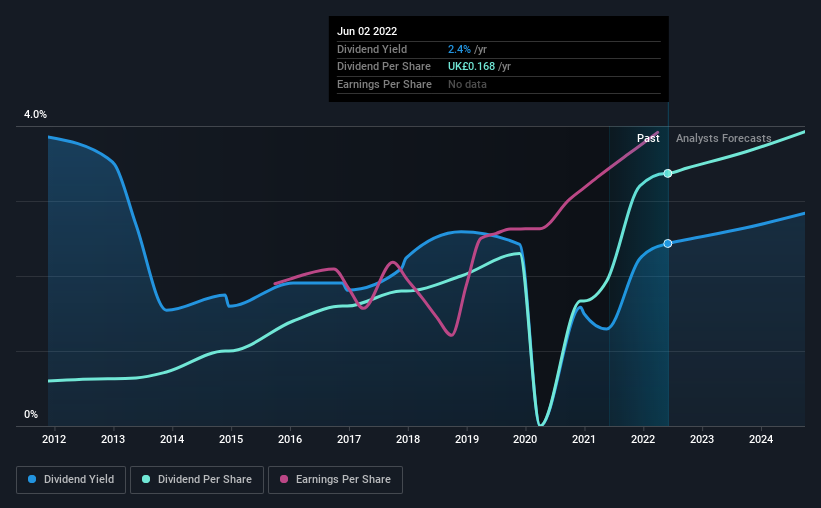This screenshot has height=508, width=821.
Task: Click the teal Dividend Per Share legend dot
Action: click(x=146, y=479)
